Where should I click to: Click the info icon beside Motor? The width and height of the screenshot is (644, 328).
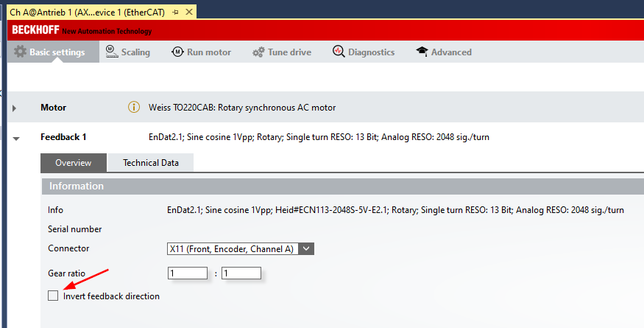click(x=134, y=108)
